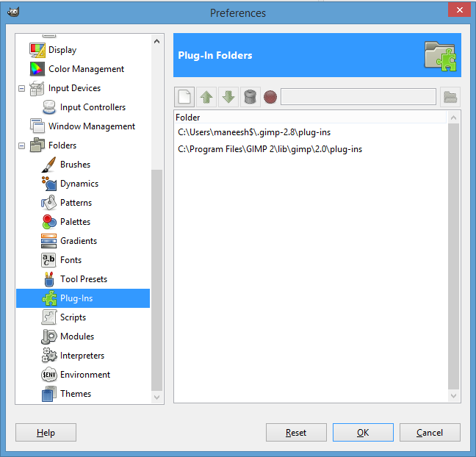Click the GIMP Wilber icon in title bar
Image resolution: width=476 pixels, height=457 pixels.
click(13, 12)
